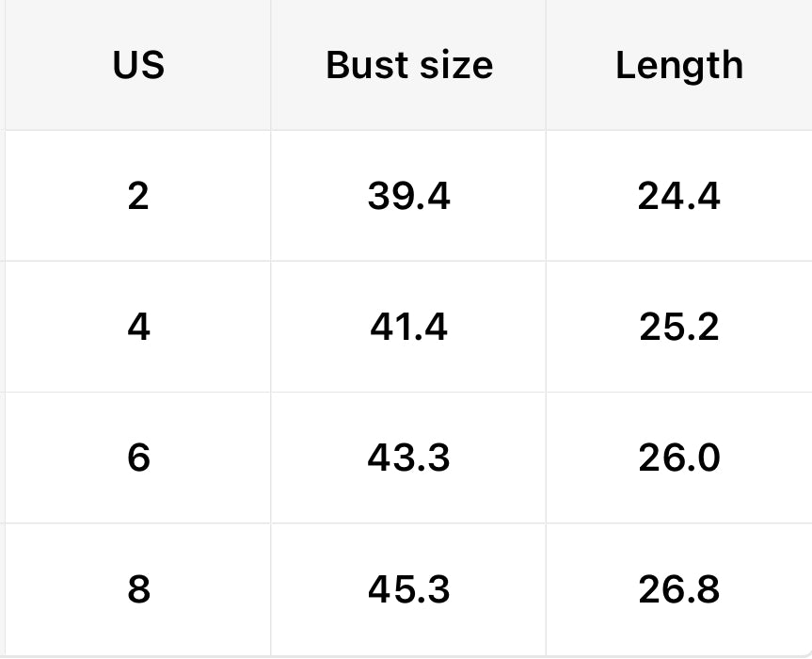The width and height of the screenshot is (812, 659).
Task: Click the Length column header
Action: (679, 65)
